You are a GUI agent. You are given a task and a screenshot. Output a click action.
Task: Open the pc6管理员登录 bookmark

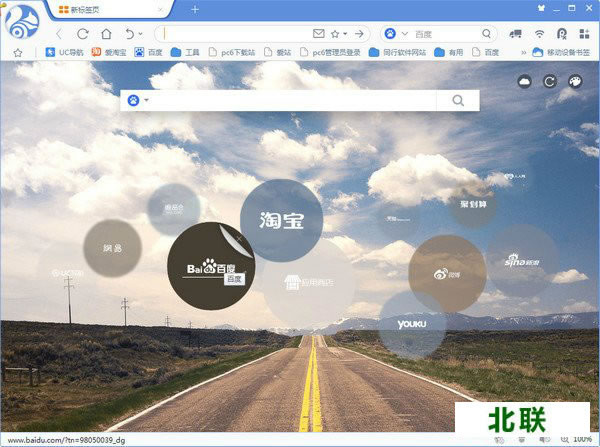click(330, 52)
